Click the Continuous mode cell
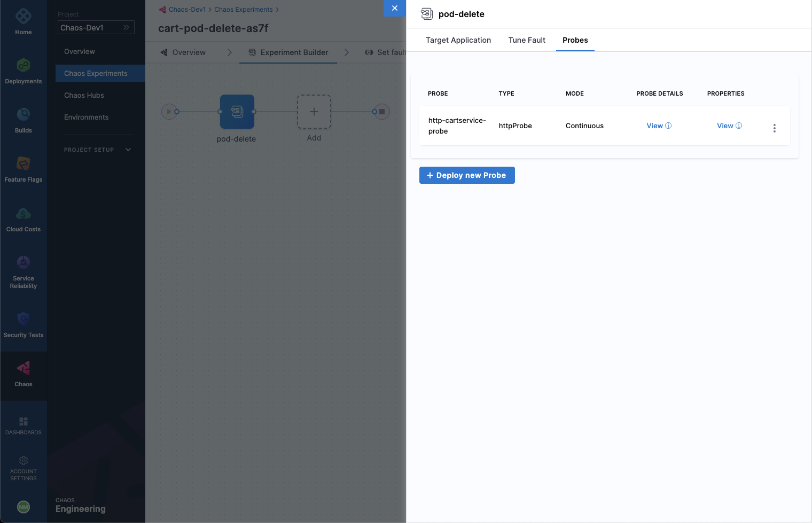This screenshot has height=523, width=812. pyautogui.click(x=584, y=126)
